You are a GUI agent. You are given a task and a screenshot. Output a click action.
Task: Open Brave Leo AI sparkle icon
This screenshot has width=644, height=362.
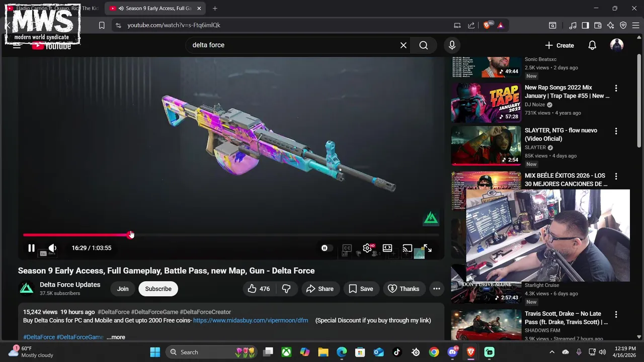pos(610,25)
